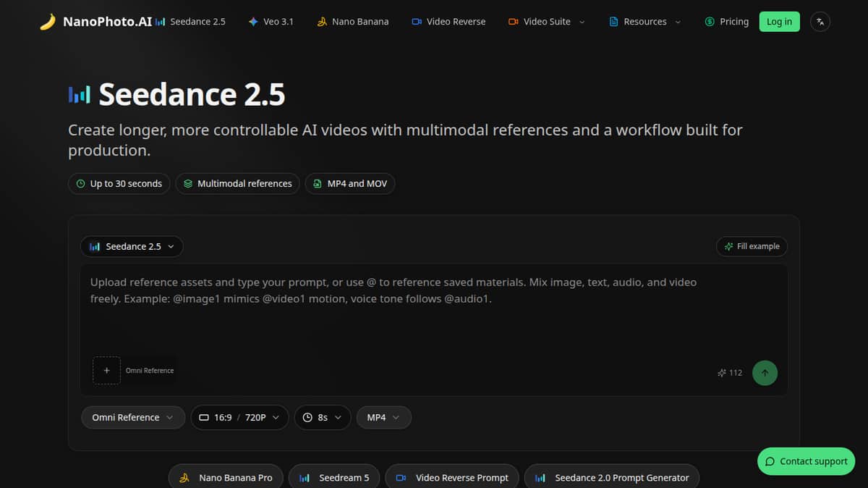Go to the Nano Banana nav link
This screenshot has height=488, width=868.
[x=353, y=22]
